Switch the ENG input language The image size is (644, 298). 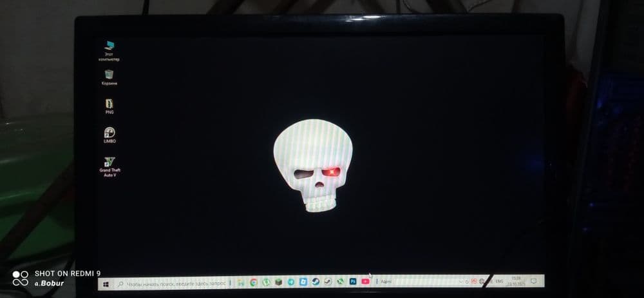[x=500, y=281]
